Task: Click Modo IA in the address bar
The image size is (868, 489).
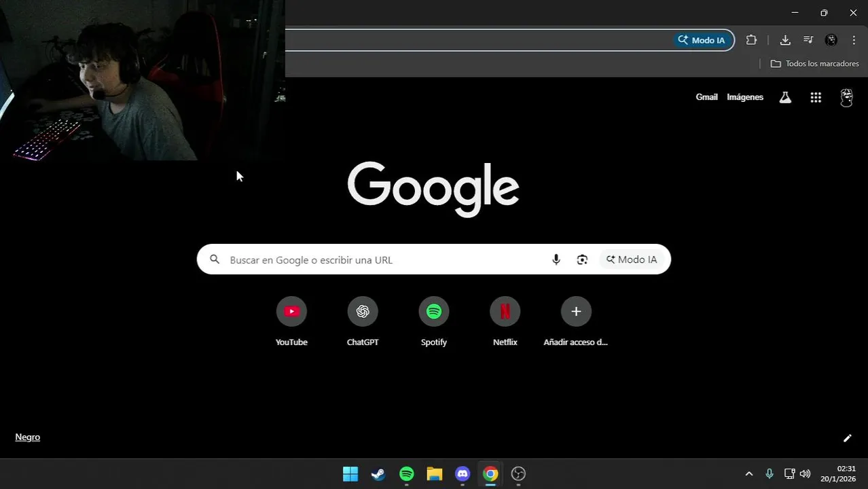Action: pos(702,40)
